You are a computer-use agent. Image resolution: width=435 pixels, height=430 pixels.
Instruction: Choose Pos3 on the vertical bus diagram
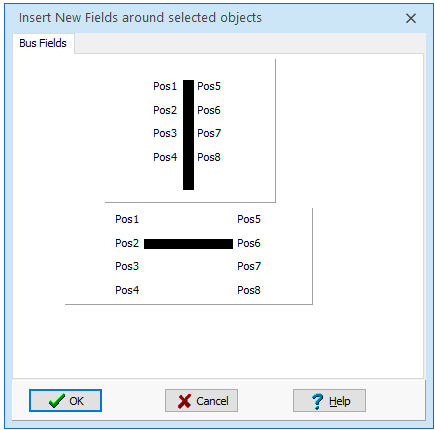pyautogui.click(x=165, y=133)
